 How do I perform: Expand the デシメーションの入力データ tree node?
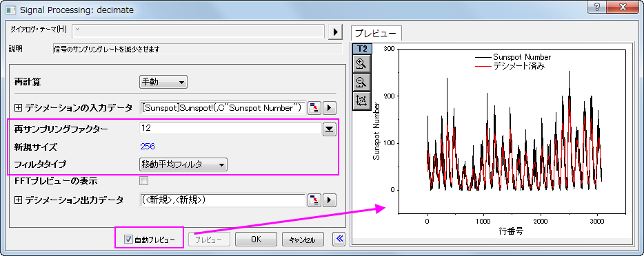click(18, 108)
